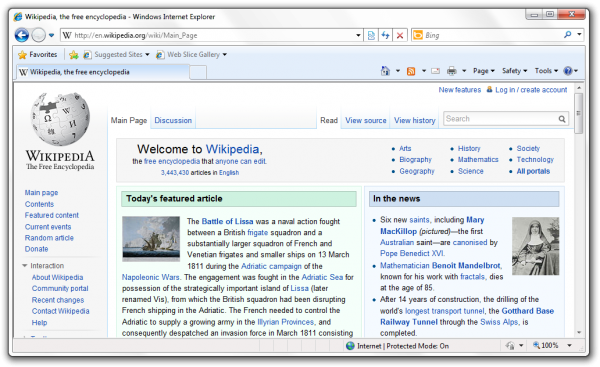Click the Internet zone globe status icon

pos(350,346)
